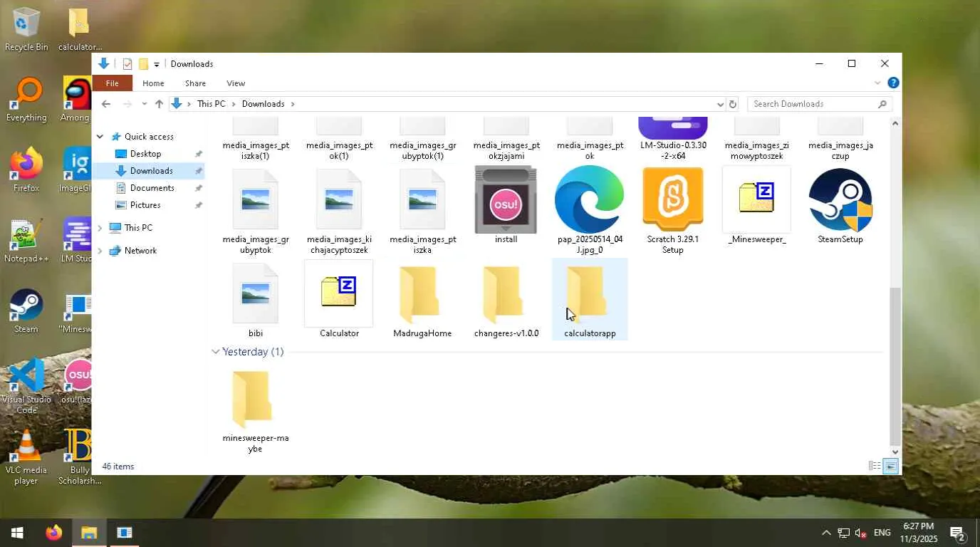Open the Windows Start menu
Screen dimensions: 980x547
pyautogui.click(x=17, y=533)
